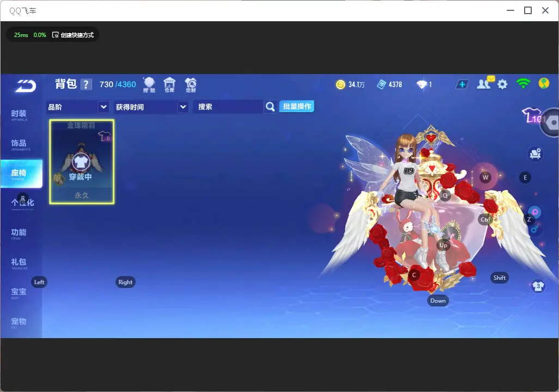This screenshot has height=392, width=559.
Task: Click the sofa with gear icon
Action: click(x=535, y=154)
